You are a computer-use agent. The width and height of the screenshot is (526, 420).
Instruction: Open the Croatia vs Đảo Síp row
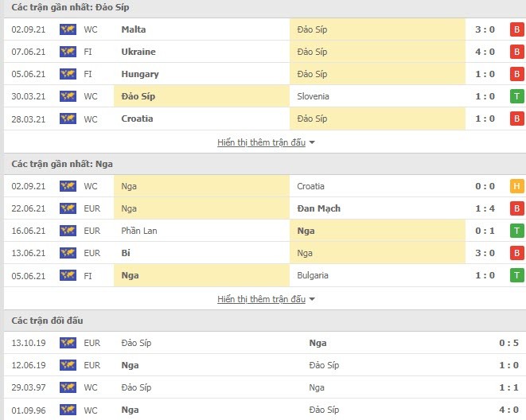click(x=264, y=119)
